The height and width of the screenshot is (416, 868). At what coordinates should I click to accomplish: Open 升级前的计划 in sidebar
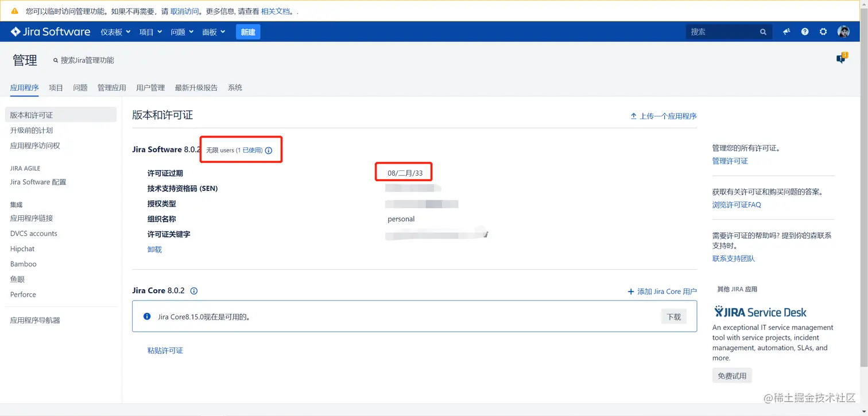point(32,130)
